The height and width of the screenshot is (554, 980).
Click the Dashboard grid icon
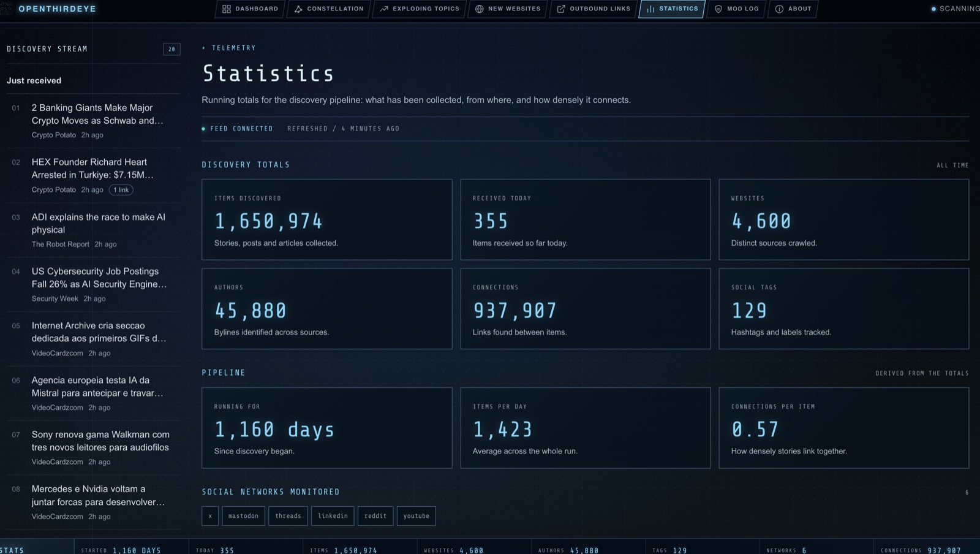227,9
